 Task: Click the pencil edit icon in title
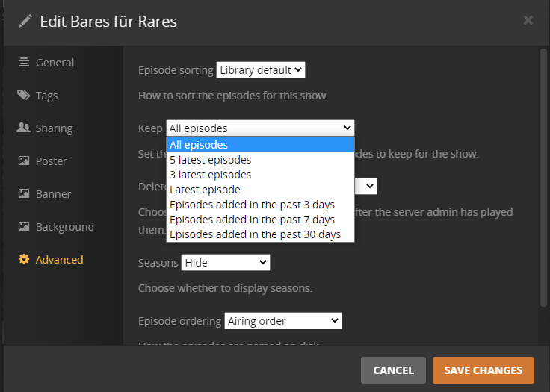pos(25,21)
